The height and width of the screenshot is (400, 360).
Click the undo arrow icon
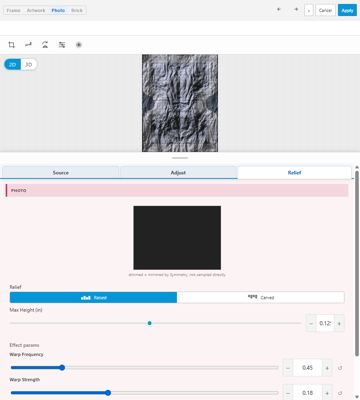(x=279, y=10)
